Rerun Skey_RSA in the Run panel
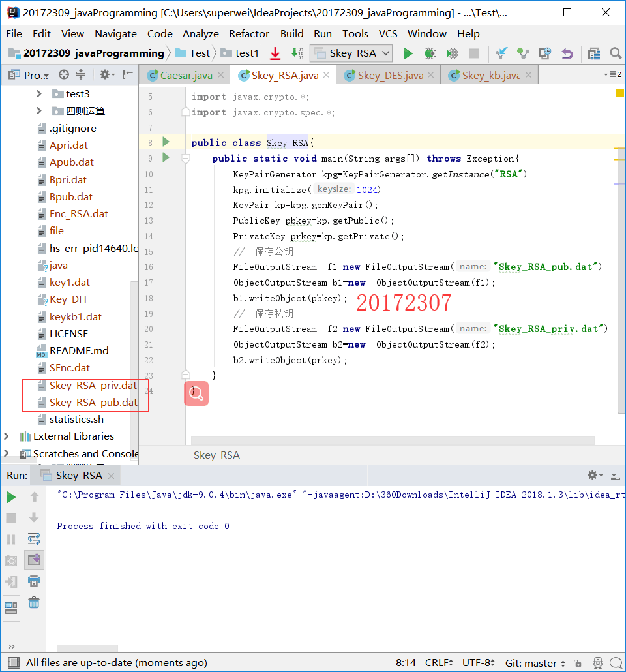 (12, 498)
